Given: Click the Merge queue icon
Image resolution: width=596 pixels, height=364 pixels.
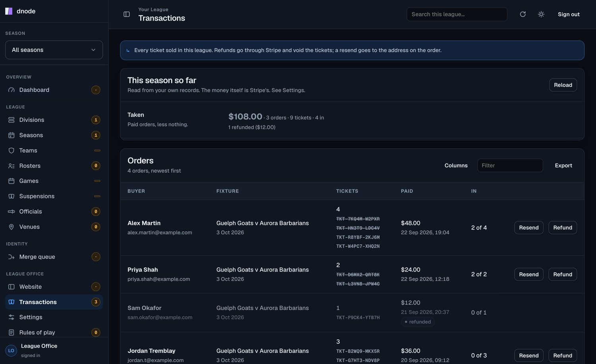Looking at the screenshot, I should click(12, 257).
